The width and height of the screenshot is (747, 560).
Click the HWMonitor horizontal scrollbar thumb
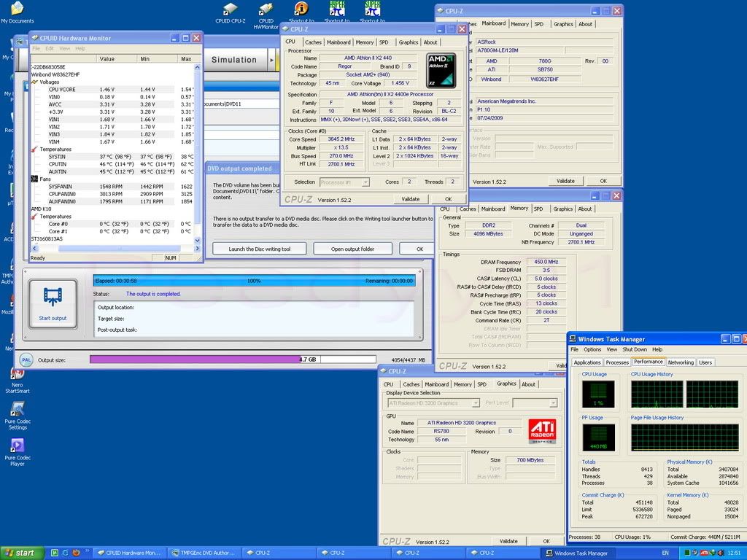(119, 248)
